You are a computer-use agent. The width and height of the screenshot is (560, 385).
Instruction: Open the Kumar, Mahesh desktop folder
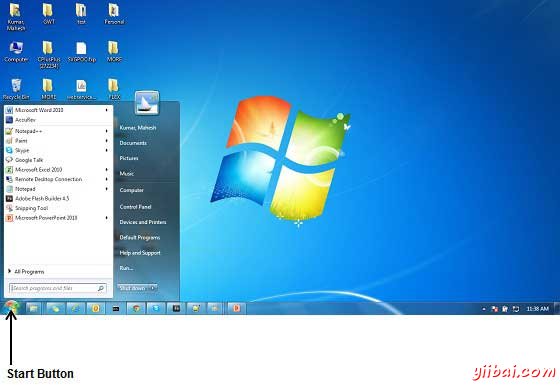point(16,16)
